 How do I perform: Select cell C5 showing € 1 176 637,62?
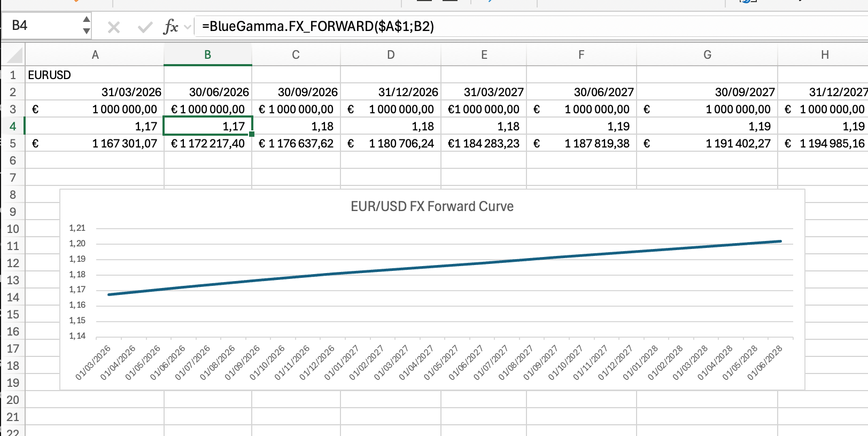pos(296,144)
